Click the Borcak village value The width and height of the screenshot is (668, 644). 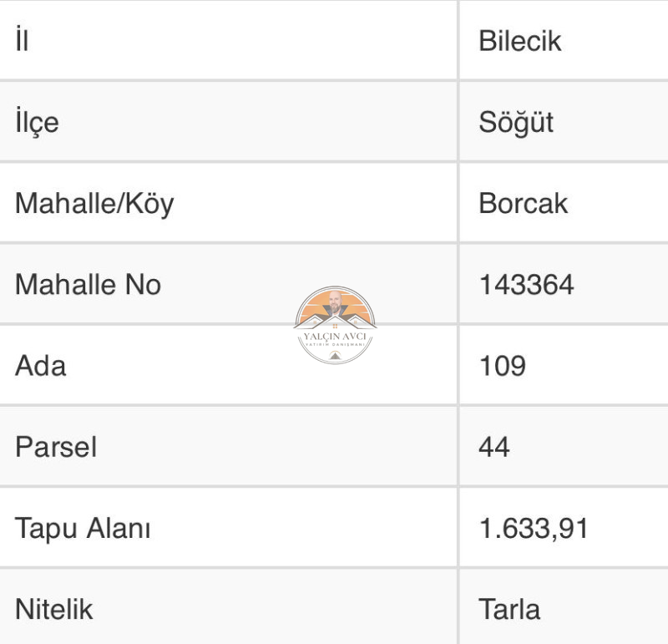[x=523, y=203]
